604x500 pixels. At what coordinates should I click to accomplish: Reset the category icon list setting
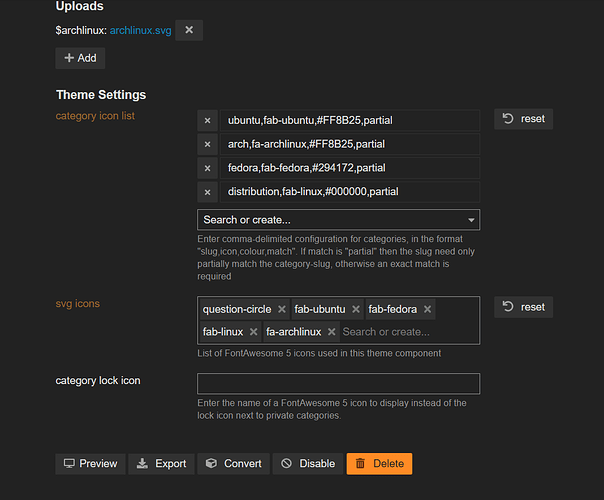tap(523, 119)
